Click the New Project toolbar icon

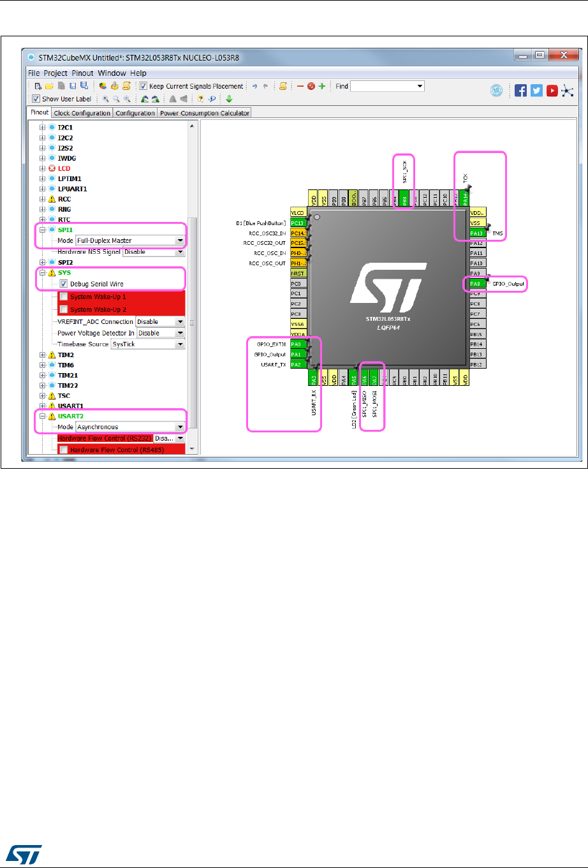38,86
